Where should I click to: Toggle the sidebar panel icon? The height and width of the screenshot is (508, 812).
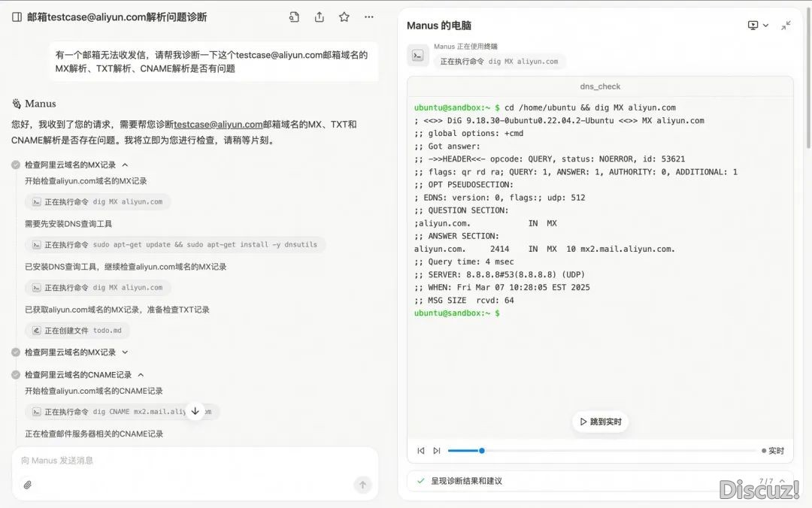pos(17,17)
